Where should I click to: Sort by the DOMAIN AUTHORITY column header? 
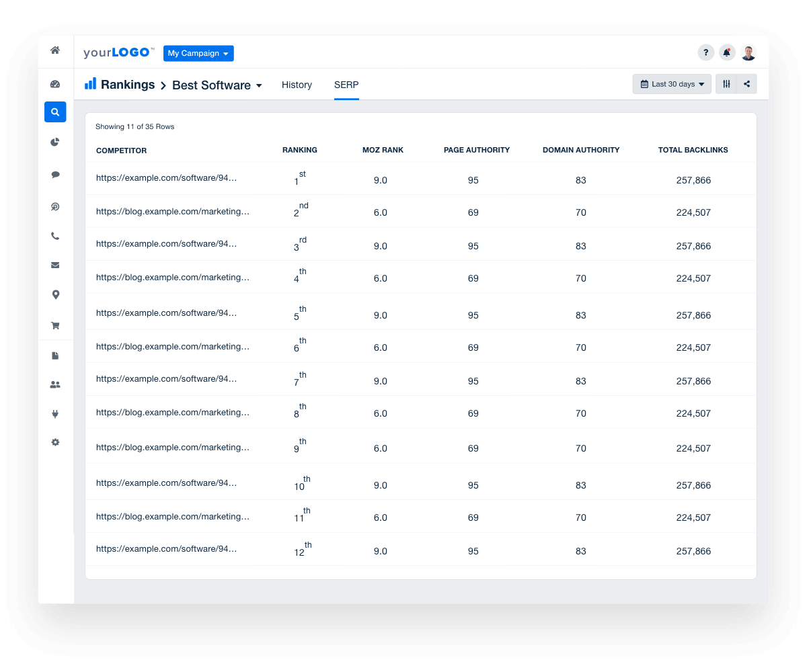581,151
